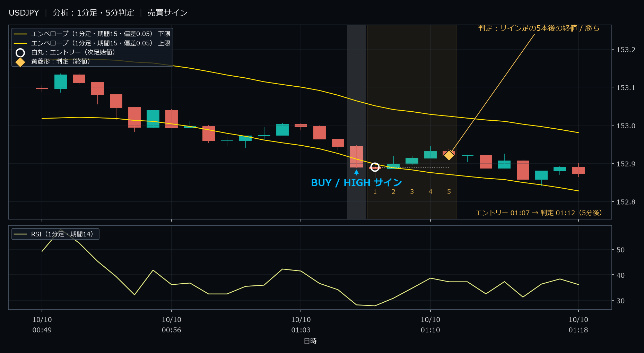Click the 152.8 price axis label
This screenshot has height=353, width=644.
(x=626, y=202)
